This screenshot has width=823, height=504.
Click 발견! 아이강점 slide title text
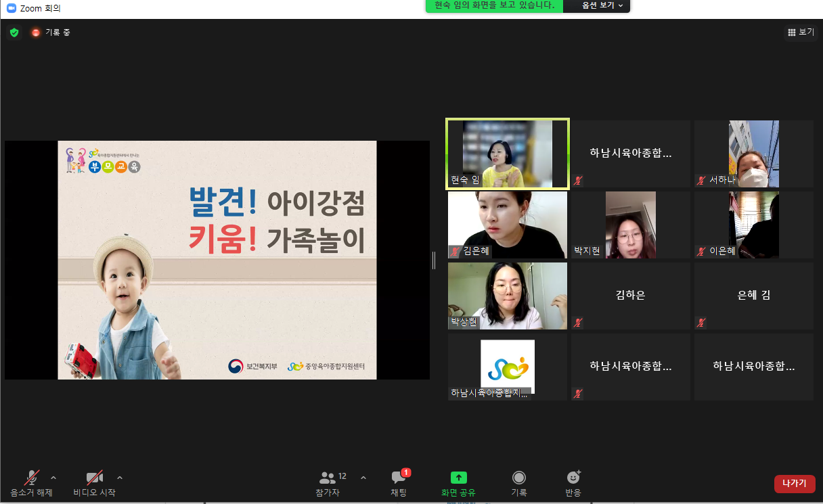click(x=277, y=202)
